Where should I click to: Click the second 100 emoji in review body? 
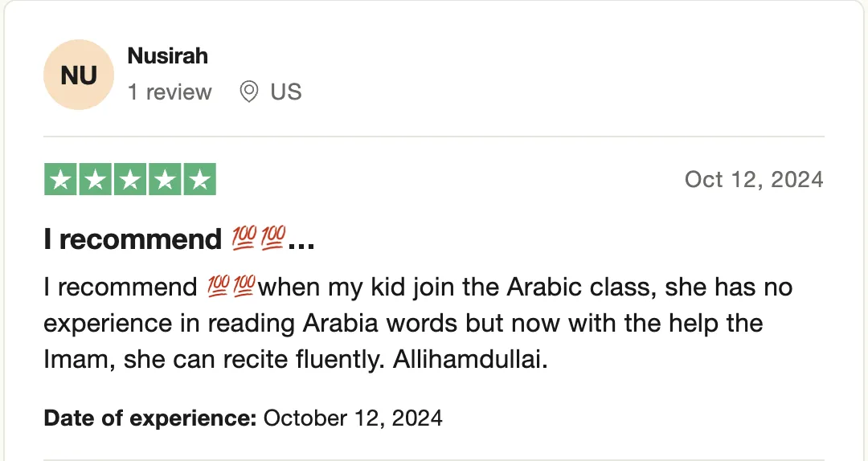coord(244,287)
